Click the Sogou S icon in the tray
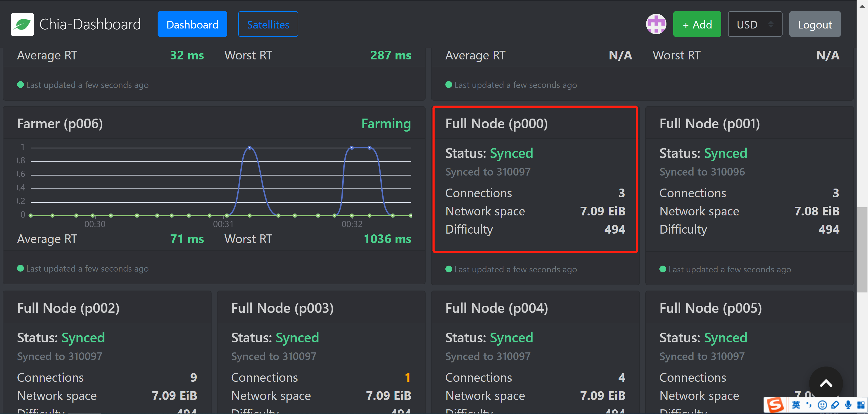868x414 pixels. click(x=776, y=406)
